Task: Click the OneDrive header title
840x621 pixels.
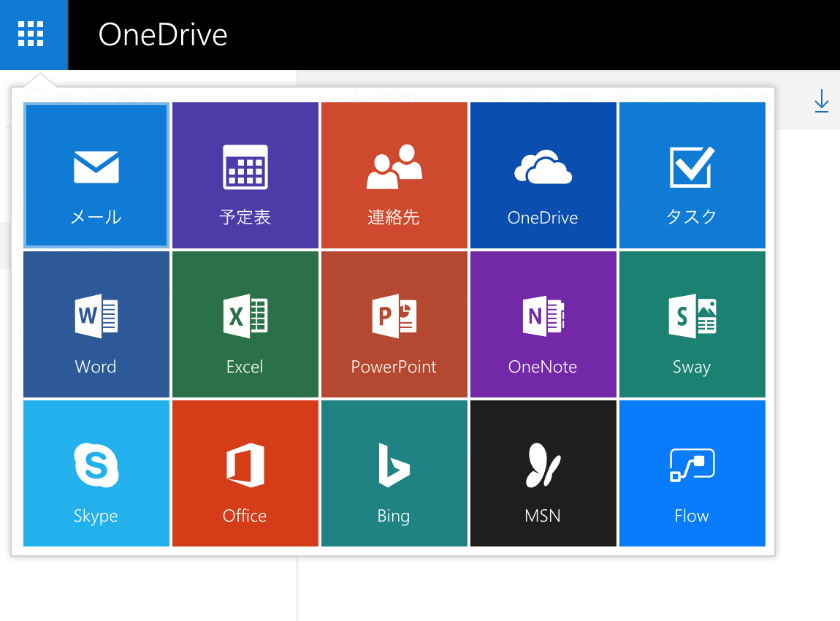Action: pos(163,35)
